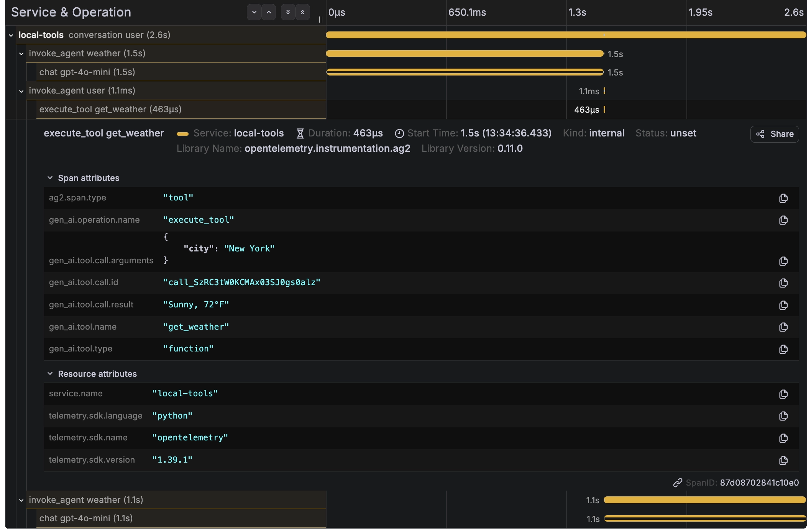Click the column divider handle beside the timeline
This screenshot has width=811, height=532.
(321, 19)
